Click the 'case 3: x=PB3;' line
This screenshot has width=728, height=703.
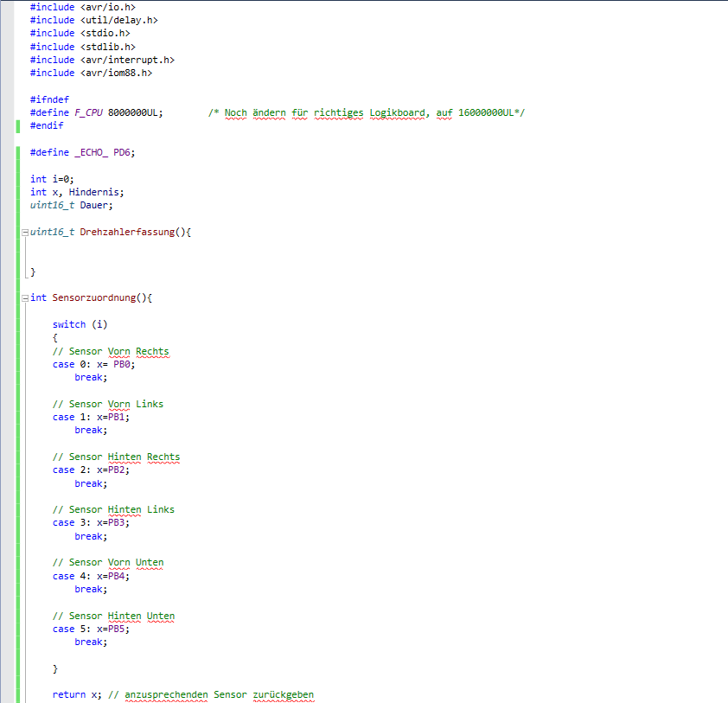point(91,522)
